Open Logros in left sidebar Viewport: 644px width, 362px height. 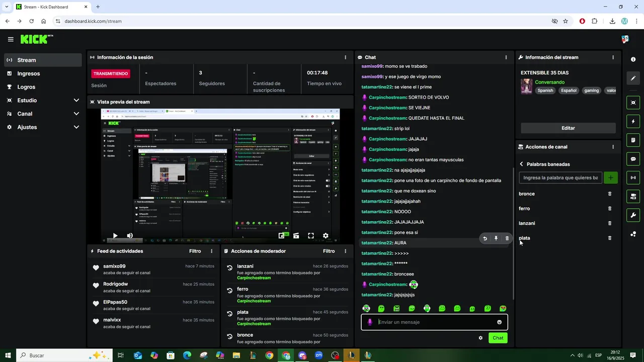pos(43,87)
